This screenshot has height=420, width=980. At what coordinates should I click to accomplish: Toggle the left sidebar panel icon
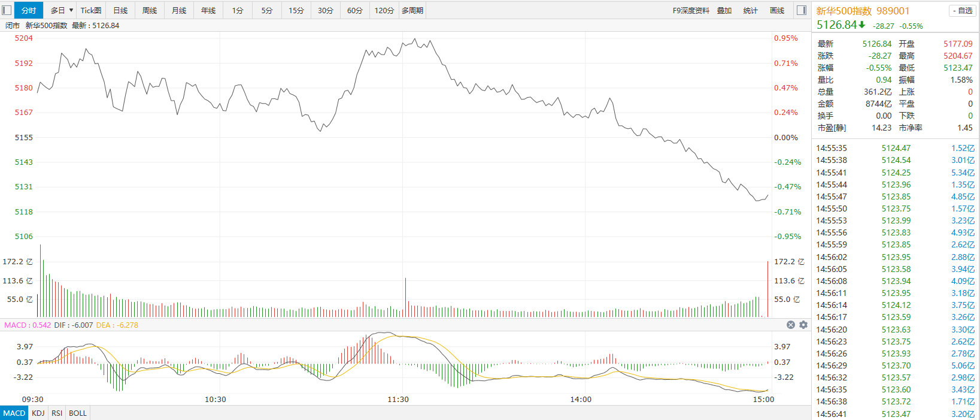pyautogui.click(x=7, y=10)
